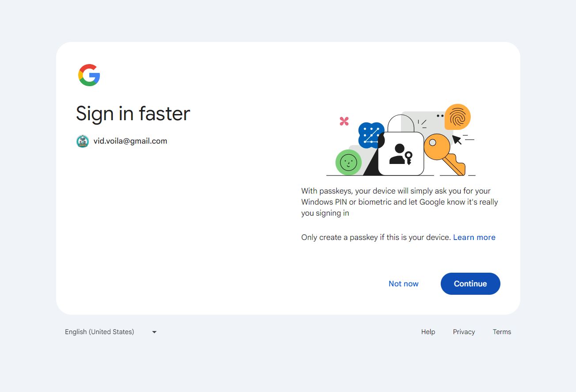Image resolution: width=576 pixels, height=392 pixels.
Task: Go to the Privacy page link
Action: (464, 332)
